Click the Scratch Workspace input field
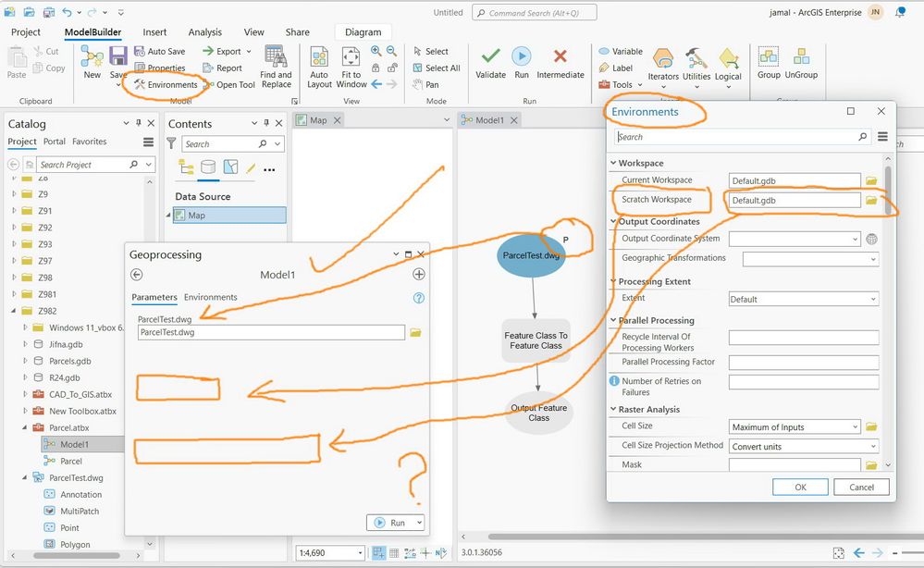Viewport: 924px width, 568px height. (x=795, y=200)
